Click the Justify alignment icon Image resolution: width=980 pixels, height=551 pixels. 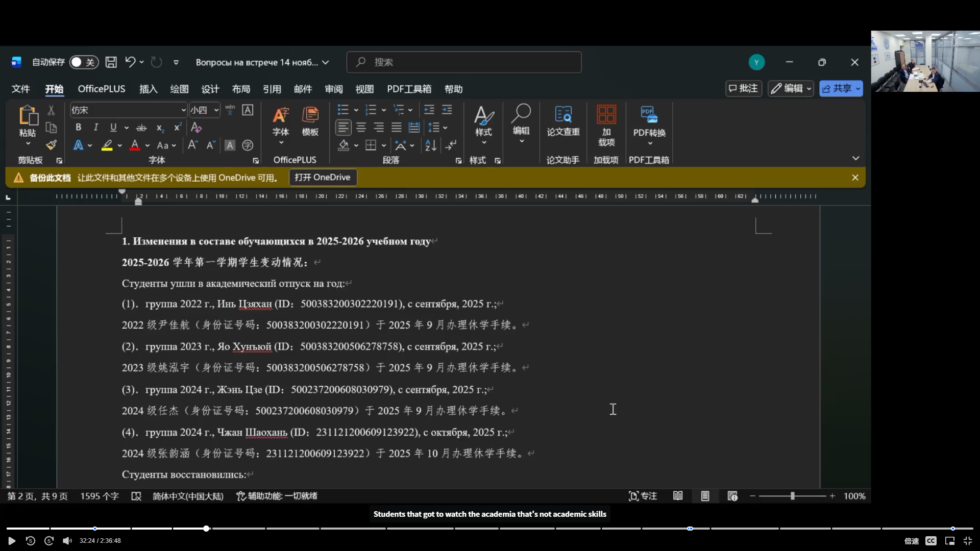point(397,128)
